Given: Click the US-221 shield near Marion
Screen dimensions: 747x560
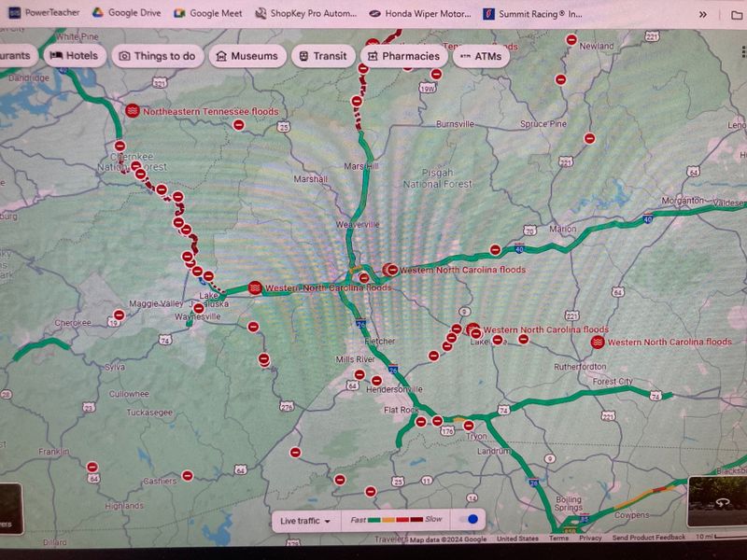Looking at the screenshot, I should tap(566, 161).
